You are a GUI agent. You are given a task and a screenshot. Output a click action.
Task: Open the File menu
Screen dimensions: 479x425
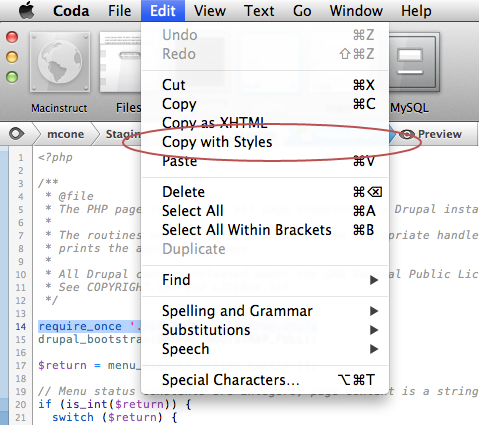point(119,11)
